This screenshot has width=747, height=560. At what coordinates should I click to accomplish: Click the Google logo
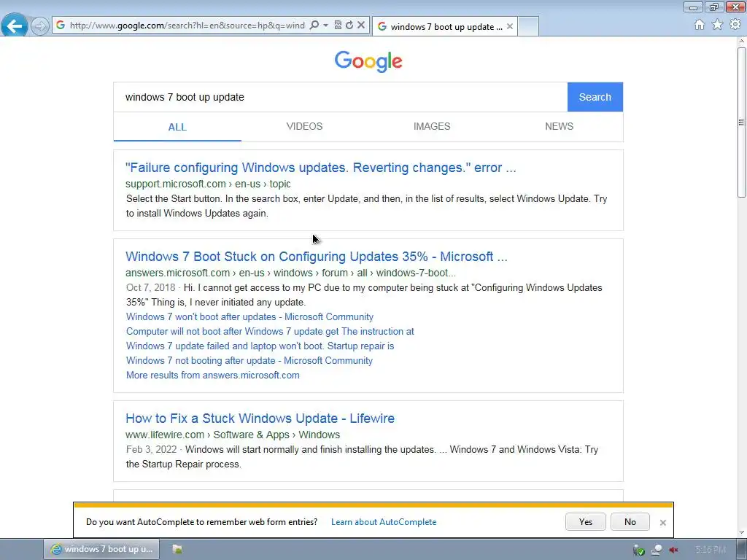click(368, 61)
